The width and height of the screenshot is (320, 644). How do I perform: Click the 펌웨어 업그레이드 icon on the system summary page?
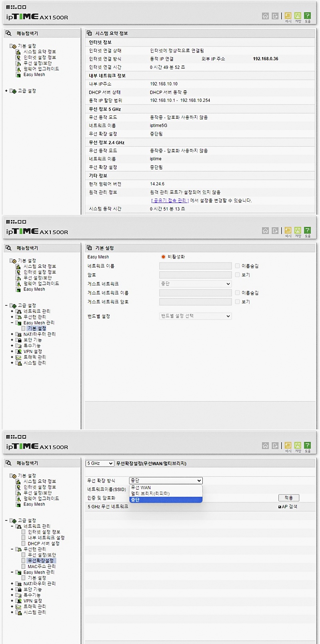pos(18,69)
